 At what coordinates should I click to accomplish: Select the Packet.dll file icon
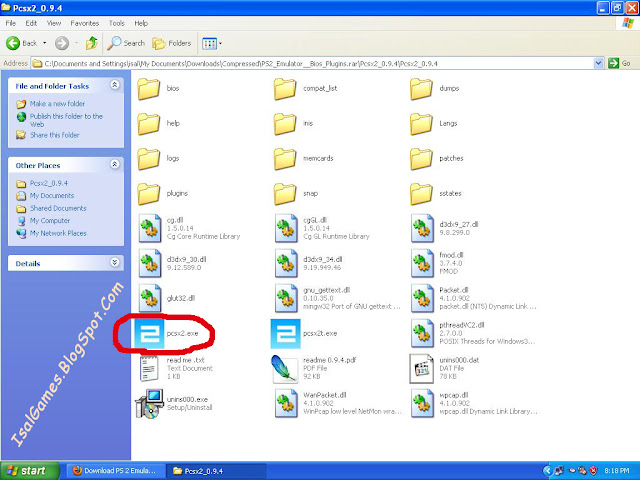[422, 298]
